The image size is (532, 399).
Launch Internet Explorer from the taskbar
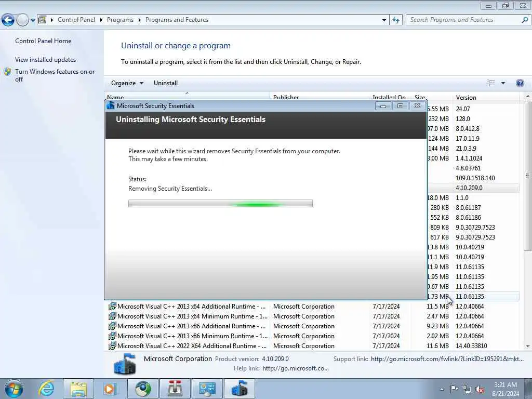46,389
